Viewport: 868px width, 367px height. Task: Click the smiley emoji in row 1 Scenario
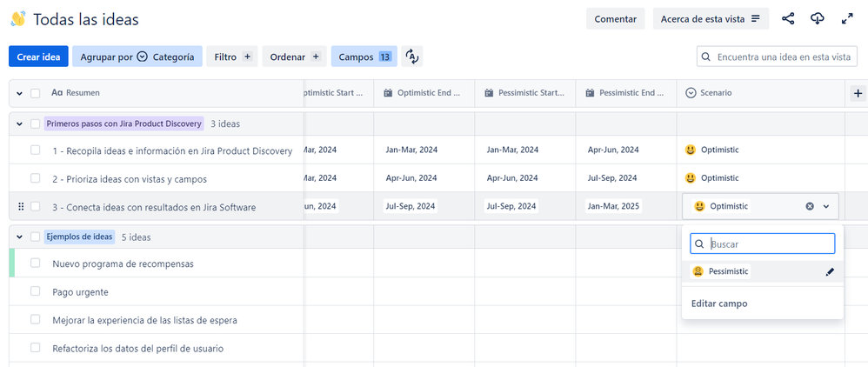point(691,150)
